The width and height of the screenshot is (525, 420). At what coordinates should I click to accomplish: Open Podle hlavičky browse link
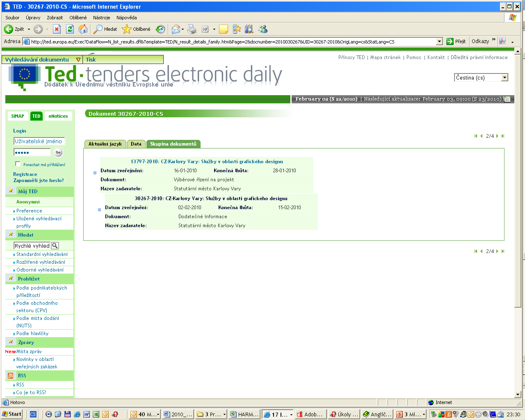click(x=32, y=333)
